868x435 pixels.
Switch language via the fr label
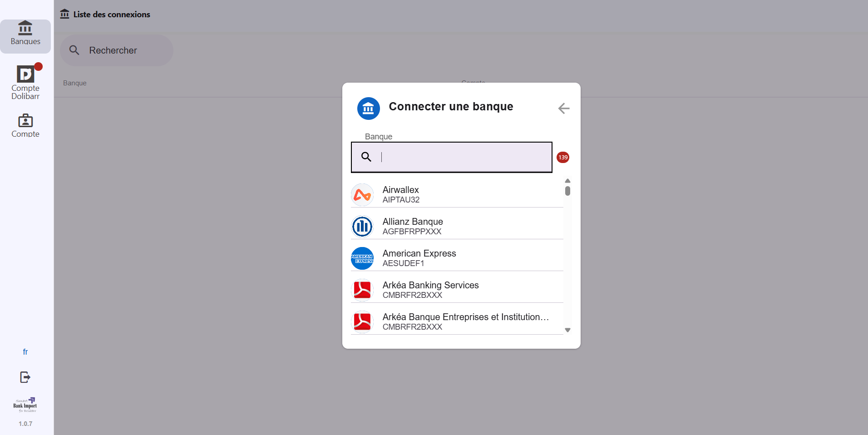[25, 351]
